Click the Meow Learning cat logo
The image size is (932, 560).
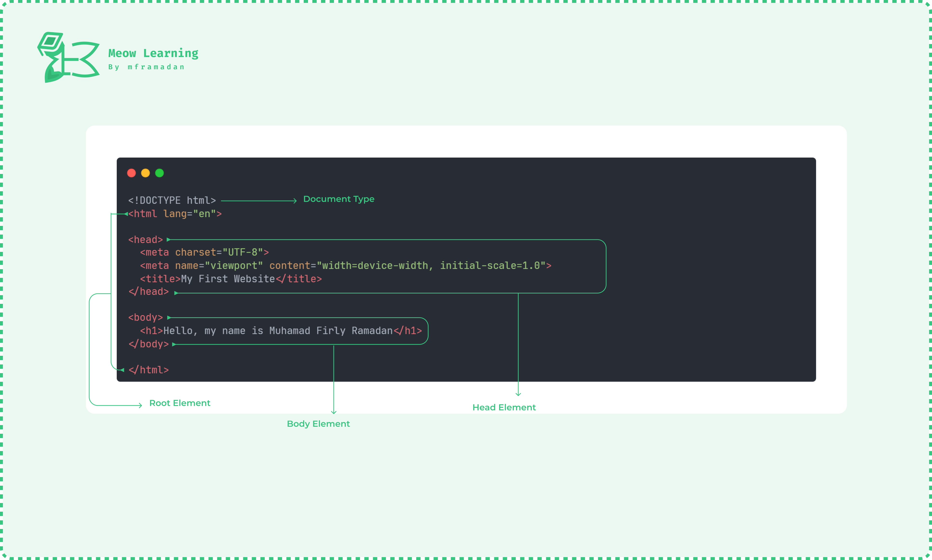click(x=68, y=57)
